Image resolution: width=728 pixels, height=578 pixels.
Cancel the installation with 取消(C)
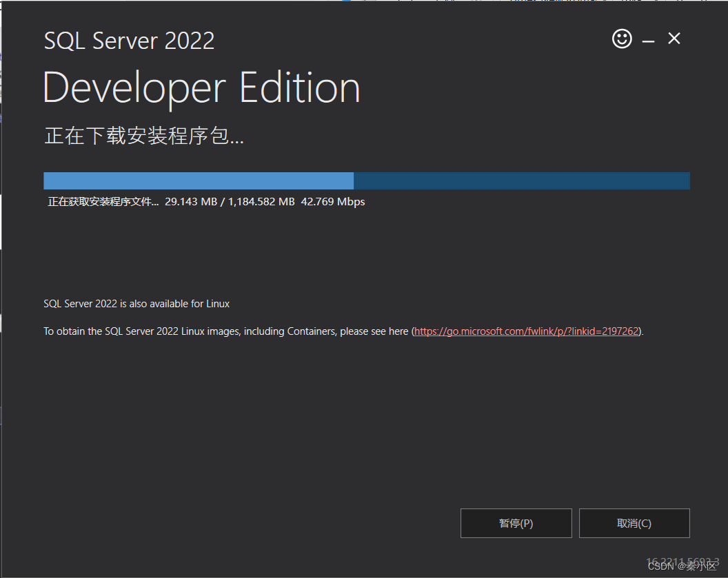634,524
